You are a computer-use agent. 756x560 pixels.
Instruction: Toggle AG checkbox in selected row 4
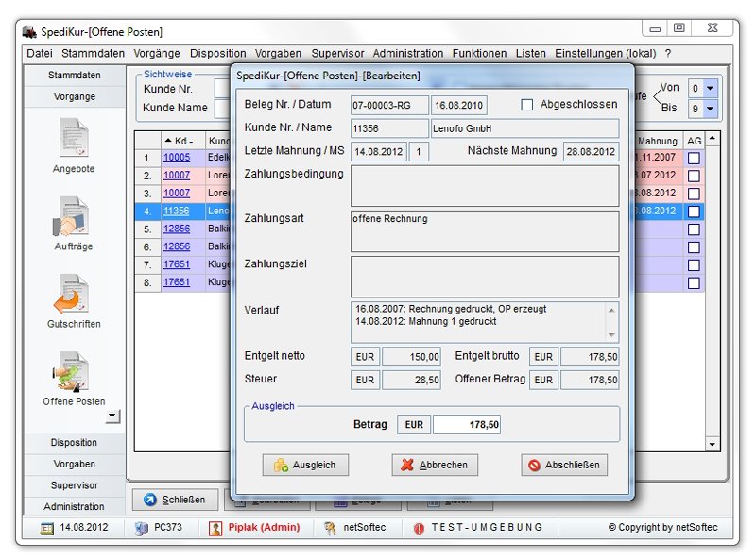pyautogui.click(x=694, y=212)
